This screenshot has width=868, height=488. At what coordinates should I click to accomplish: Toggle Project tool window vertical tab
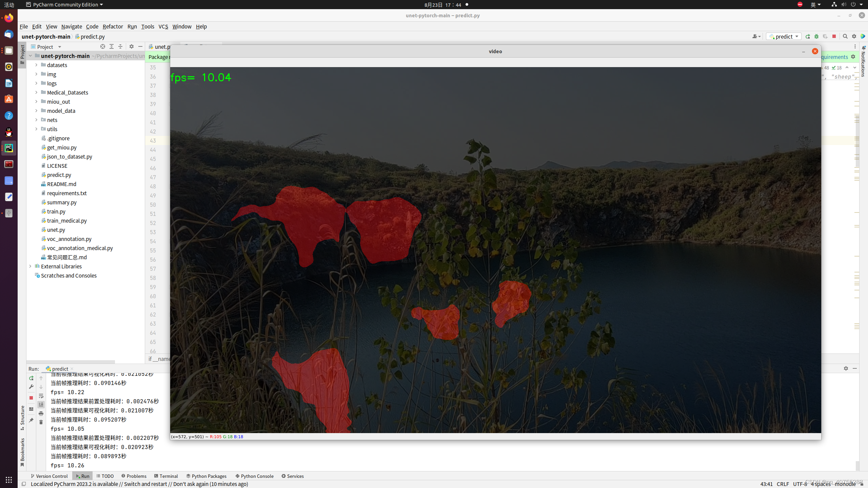[22, 54]
